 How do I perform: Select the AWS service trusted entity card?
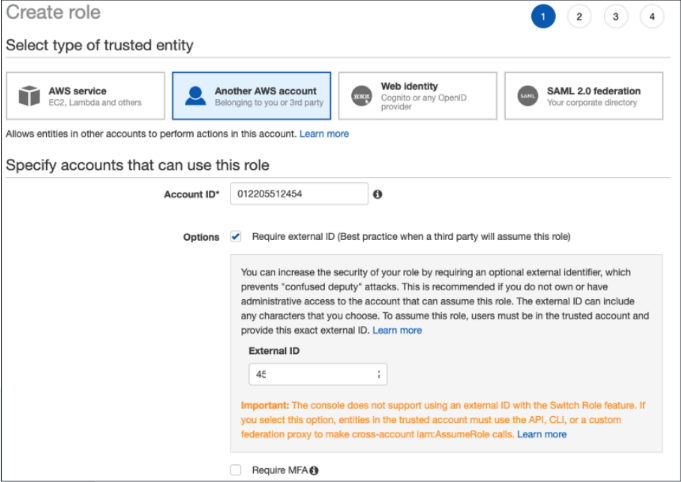(86, 96)
